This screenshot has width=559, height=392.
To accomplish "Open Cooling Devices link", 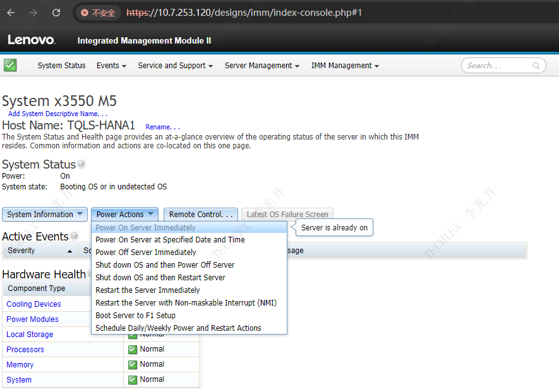I will [x=34, y=304].
